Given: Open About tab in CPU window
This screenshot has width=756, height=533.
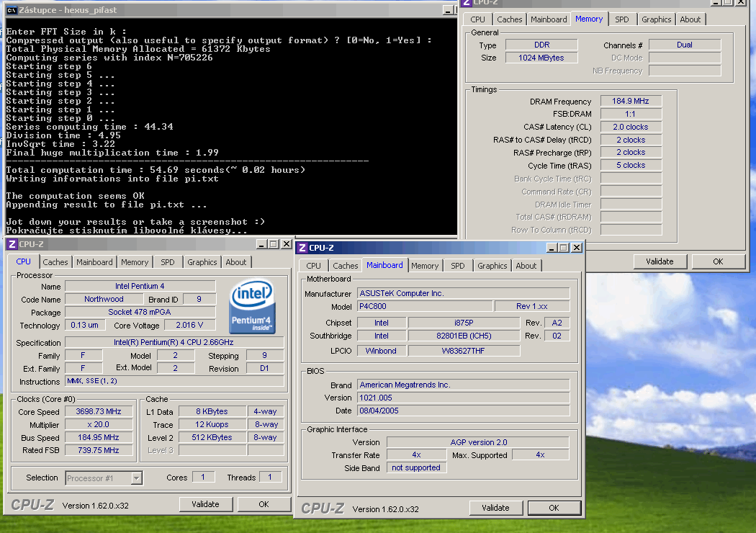Looking at the screenshot, I should coord(235,262).
